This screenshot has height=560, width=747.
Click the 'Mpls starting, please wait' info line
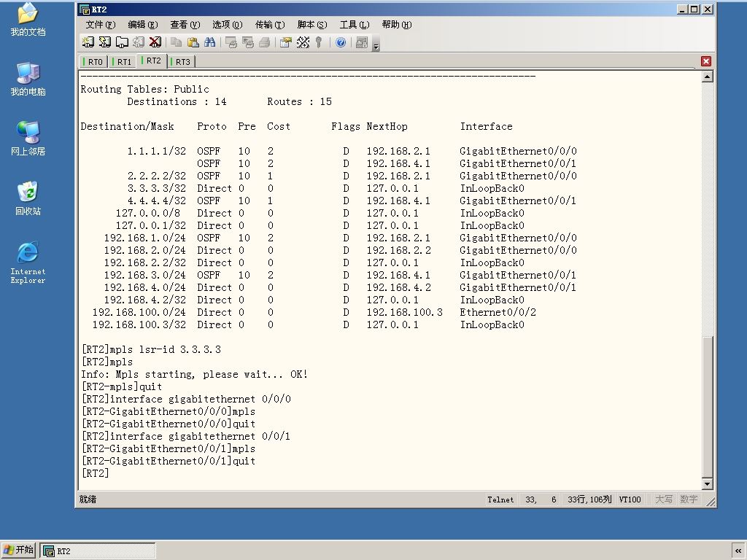click(194, 374)
